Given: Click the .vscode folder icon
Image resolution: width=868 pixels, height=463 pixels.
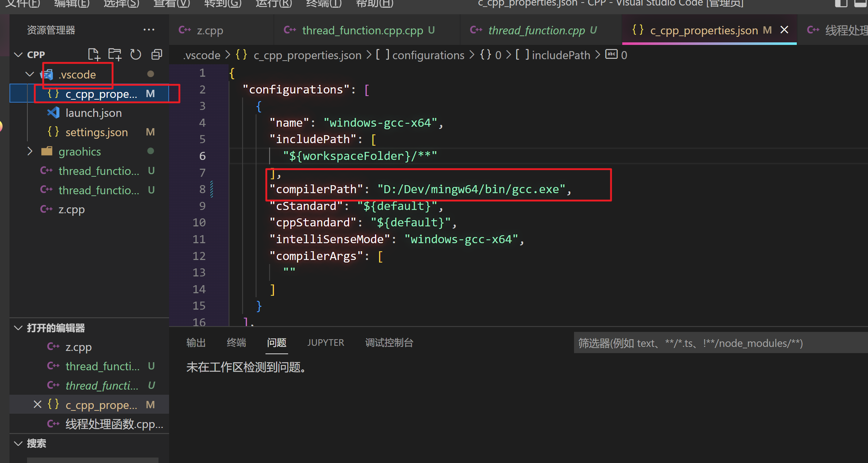Looking at the screenshot, I should (x=47, y=74).
